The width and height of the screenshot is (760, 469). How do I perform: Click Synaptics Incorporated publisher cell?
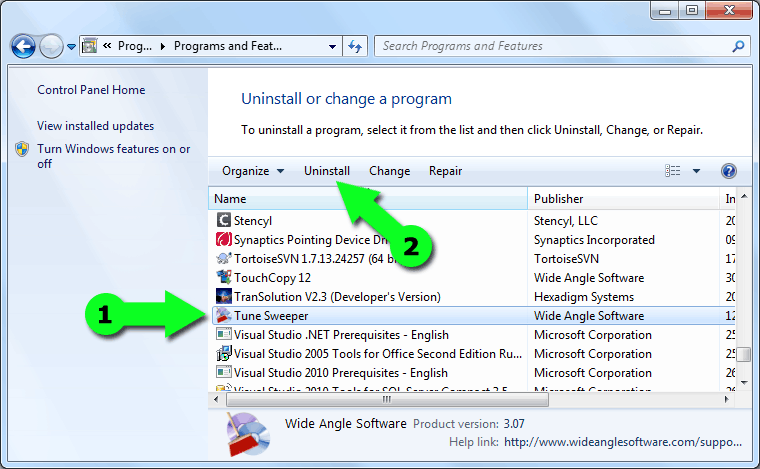(x=594, y=240)
